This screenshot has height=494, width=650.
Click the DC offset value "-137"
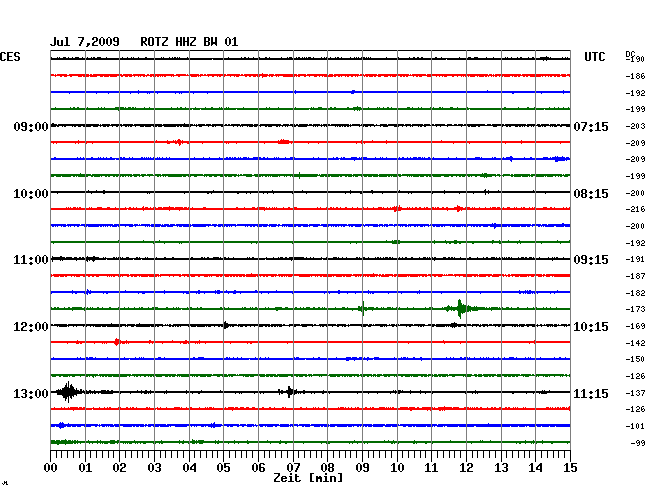coord(635,393)
